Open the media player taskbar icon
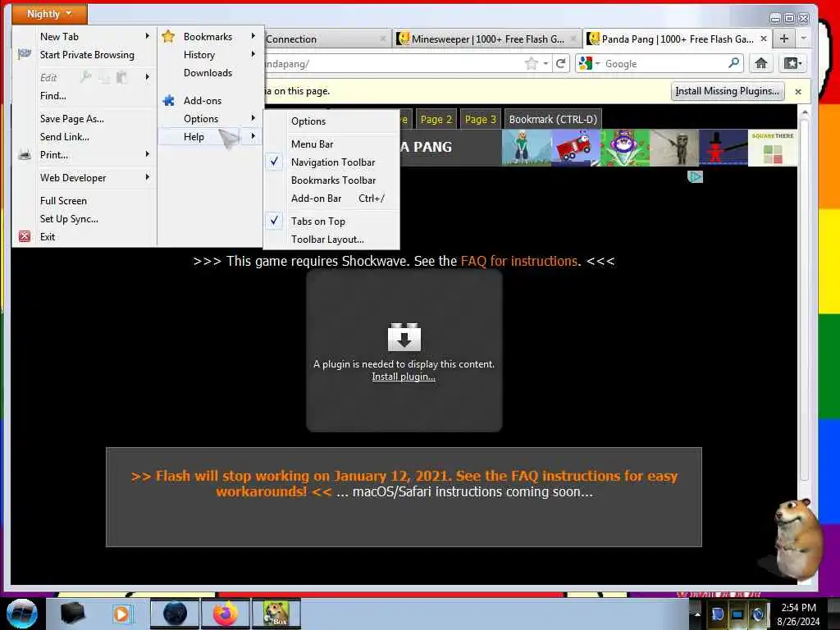The image size is (840, 630). click(121, 614)
